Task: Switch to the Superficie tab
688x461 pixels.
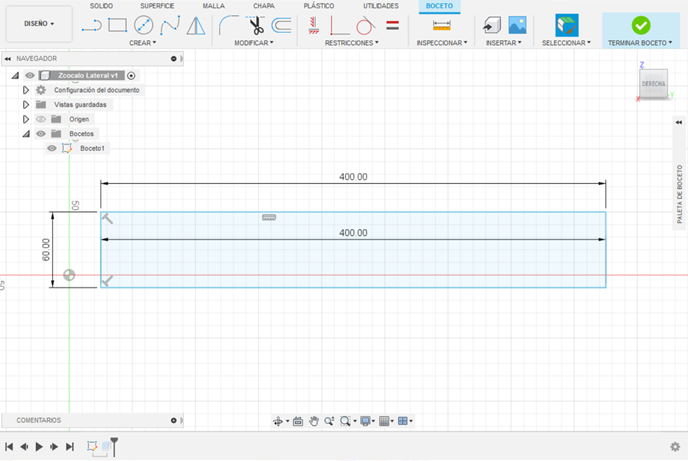Action: pyautogui.click(x=157, y=6)
